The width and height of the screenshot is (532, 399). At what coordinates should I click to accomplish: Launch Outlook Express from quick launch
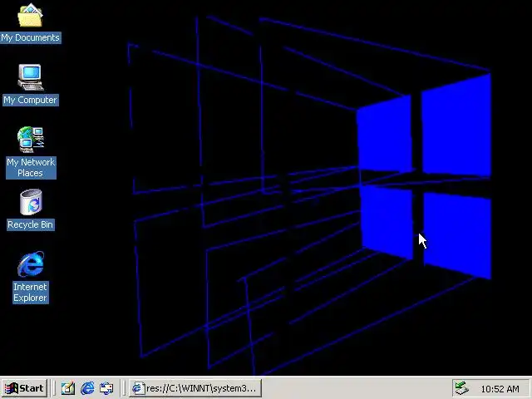coord(106,388)
